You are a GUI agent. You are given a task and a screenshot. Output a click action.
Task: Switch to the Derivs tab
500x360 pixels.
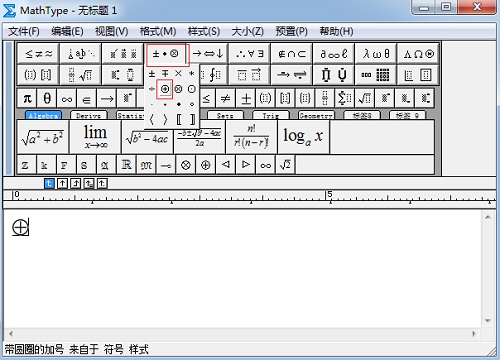89,115
